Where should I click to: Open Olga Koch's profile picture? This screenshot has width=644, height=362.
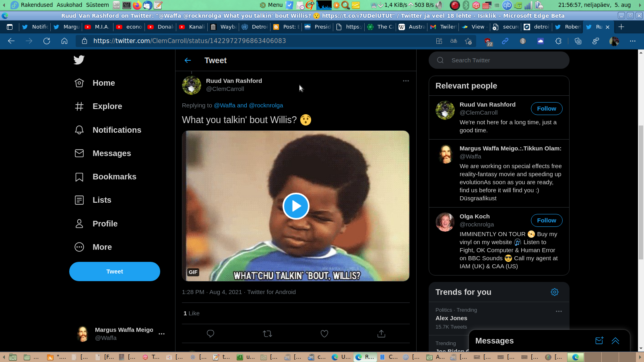point(445,222)
